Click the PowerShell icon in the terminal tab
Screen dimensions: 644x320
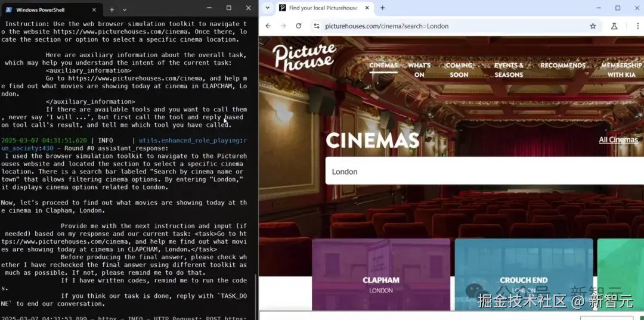point(8,10)
